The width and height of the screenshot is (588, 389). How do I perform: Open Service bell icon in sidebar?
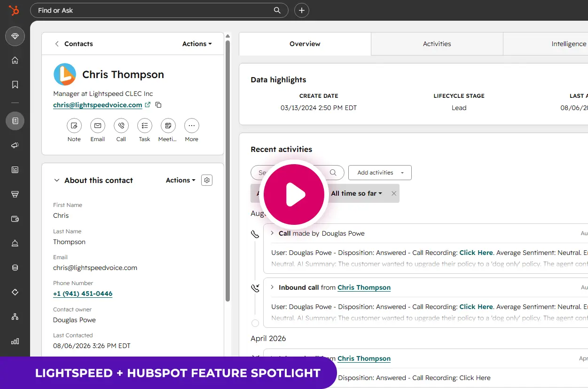(15, 243)
